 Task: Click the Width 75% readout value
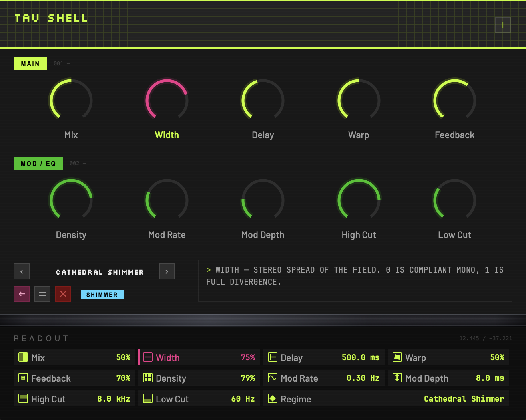coord(248,357)
